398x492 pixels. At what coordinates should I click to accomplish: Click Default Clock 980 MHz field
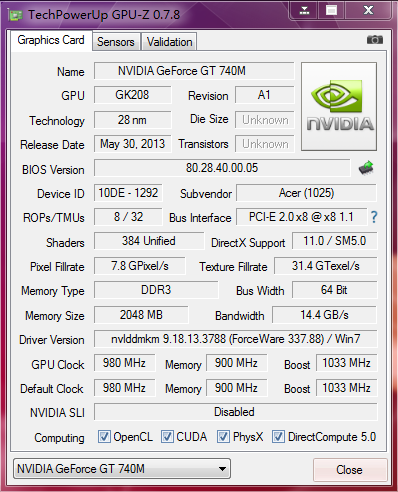pos(124,388)
